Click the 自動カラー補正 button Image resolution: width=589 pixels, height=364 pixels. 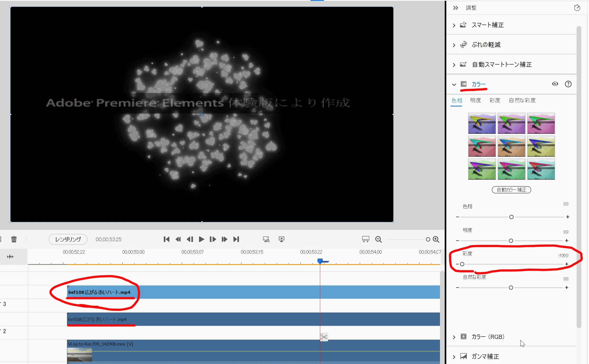511,190
